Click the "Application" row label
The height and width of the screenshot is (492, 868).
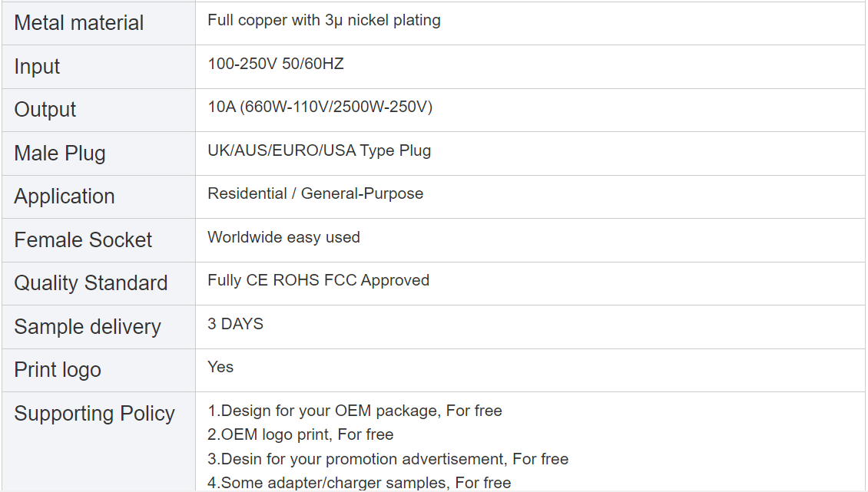[x=65, y=196]
